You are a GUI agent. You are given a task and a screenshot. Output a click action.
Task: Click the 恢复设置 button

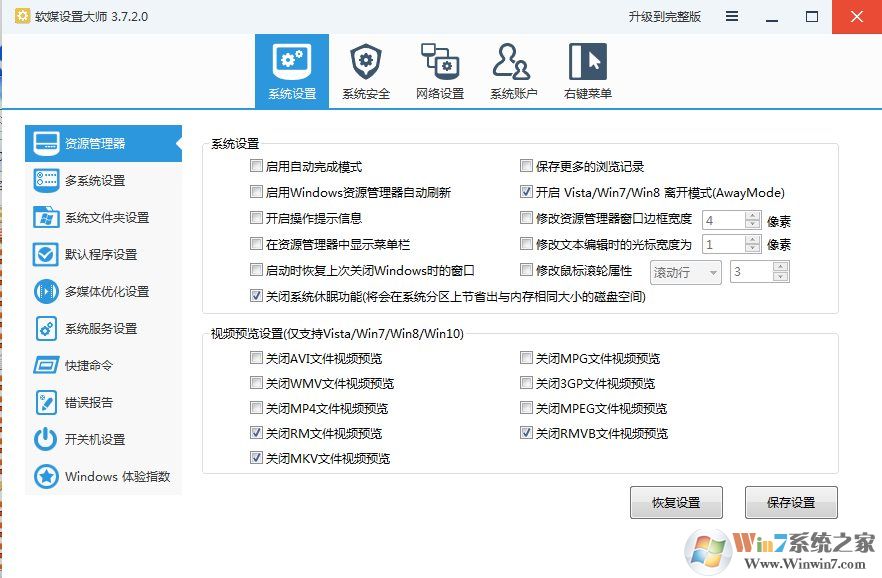click(x=676, y=502)
